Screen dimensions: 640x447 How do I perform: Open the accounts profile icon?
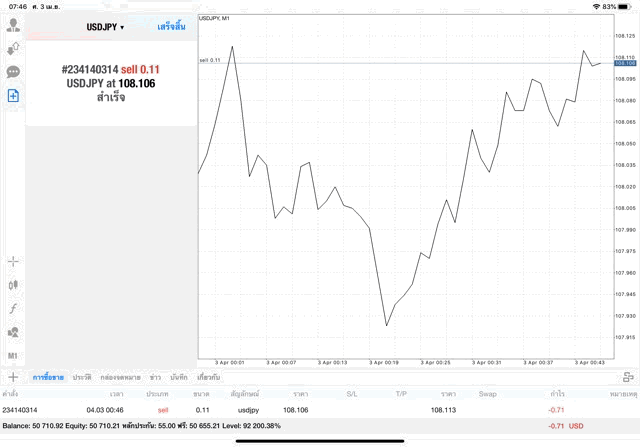click(13, 24)
